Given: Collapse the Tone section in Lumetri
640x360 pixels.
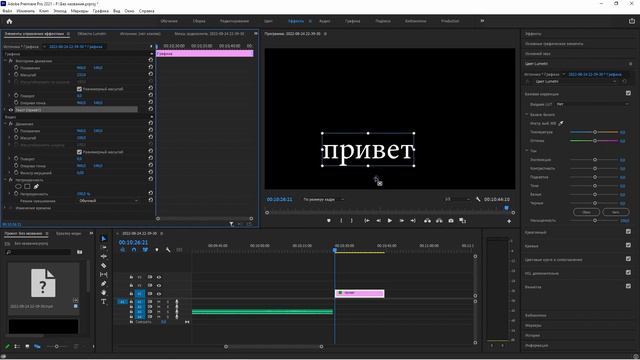Looking at the screenshot, I should pyautogui.click(x=527, y=151).
